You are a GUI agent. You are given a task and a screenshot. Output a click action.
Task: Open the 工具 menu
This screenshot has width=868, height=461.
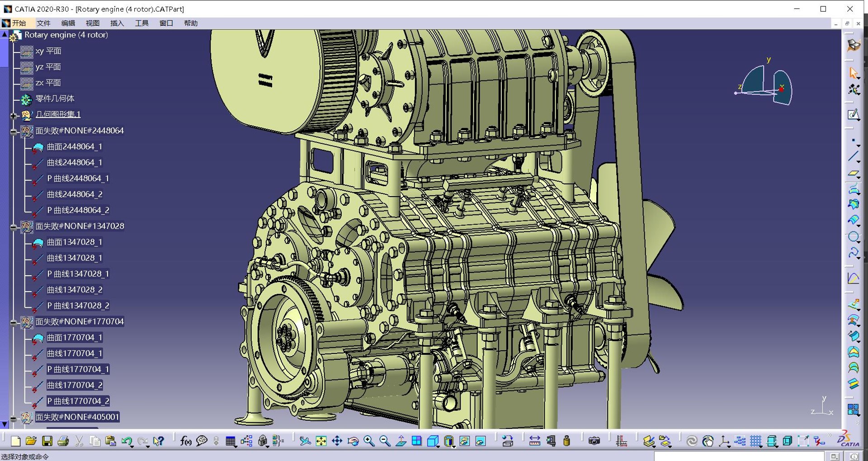[142, 23]
